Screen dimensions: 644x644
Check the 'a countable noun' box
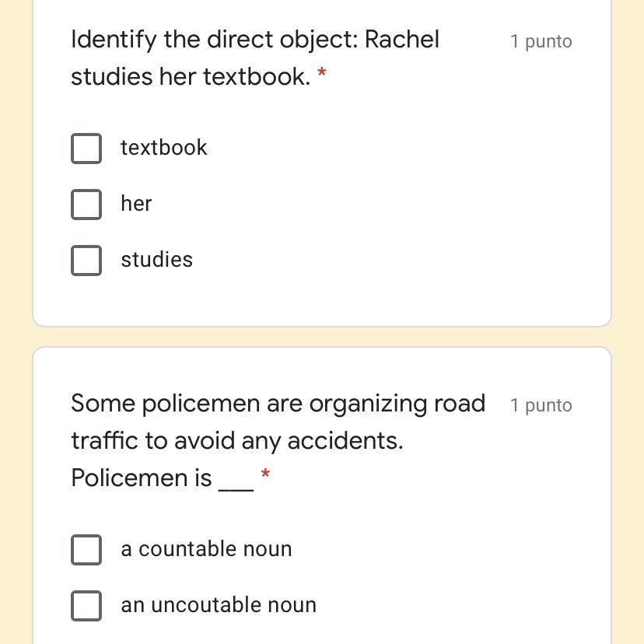[x=86, y=549]
